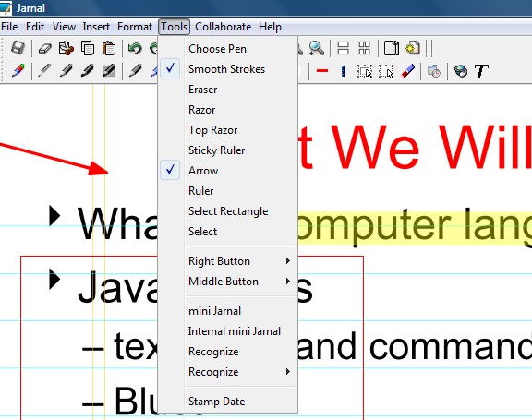The width and height of the screenshot is (532, 420).
Task: Expand the Recognize submenu with arrow
Action: [226, 371]
